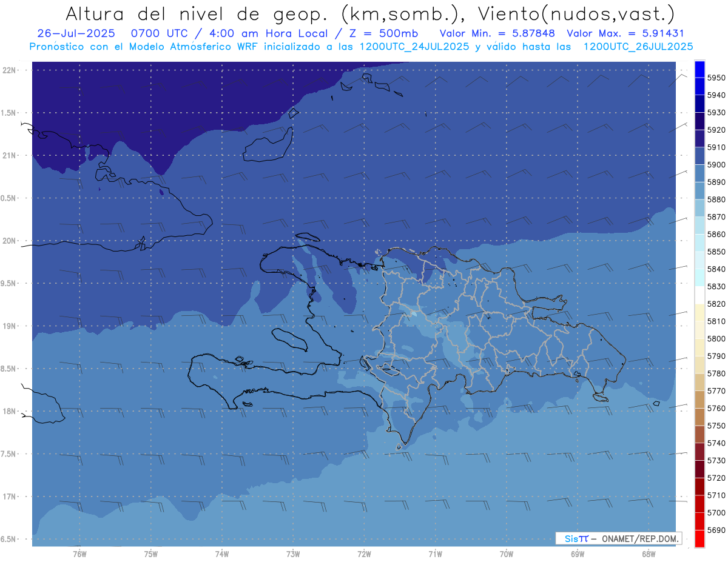Click the bright blue swatch above 5950
The image size is (728, 562).
click(x=699, y=69)
